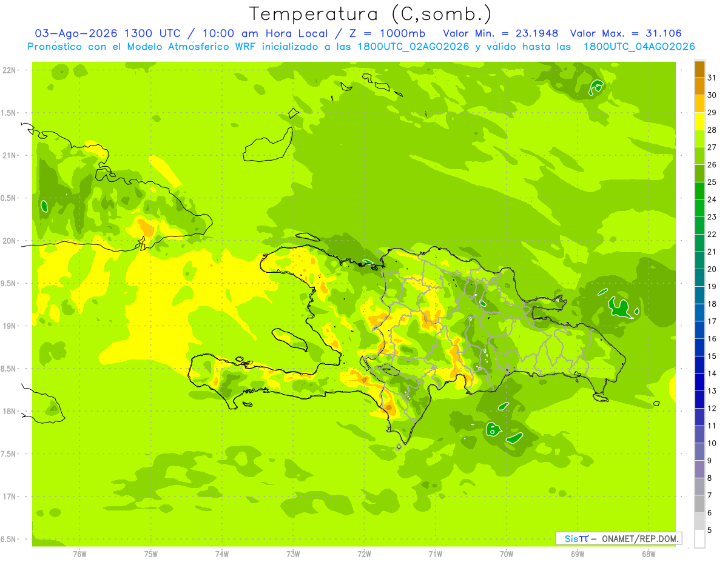The image size is (728, 562).
Task: Click the valid-until time "1800UTC_04AGO2026"
Action: (639, 47)
